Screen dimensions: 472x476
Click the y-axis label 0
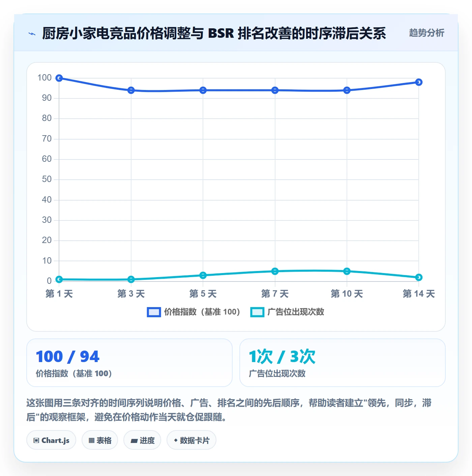point(49,281)
